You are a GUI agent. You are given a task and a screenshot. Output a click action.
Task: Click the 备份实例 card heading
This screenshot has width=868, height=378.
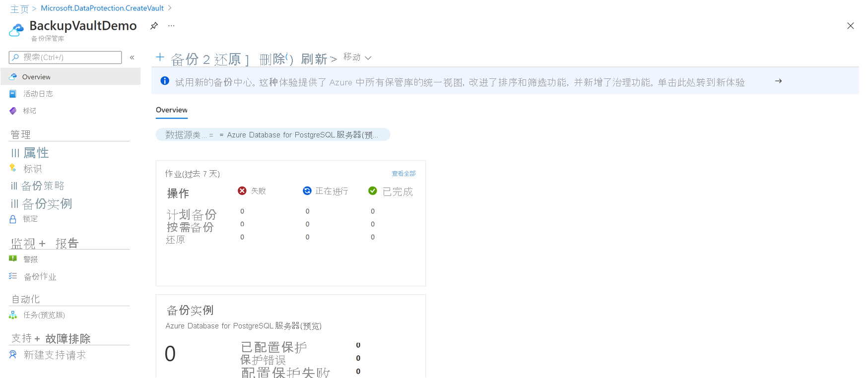tap(190, 311)
